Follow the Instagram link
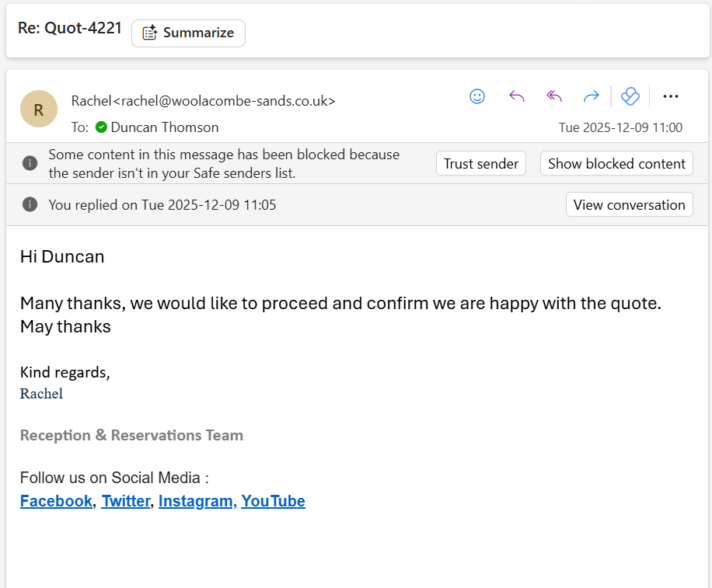This screenshot has width=712, height=588. pyautogui.click(x=196, y=501)
